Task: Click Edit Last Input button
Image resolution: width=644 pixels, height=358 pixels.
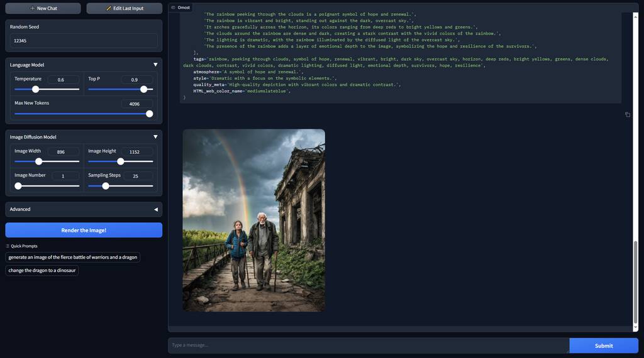Action: click(x=124, y=8)
